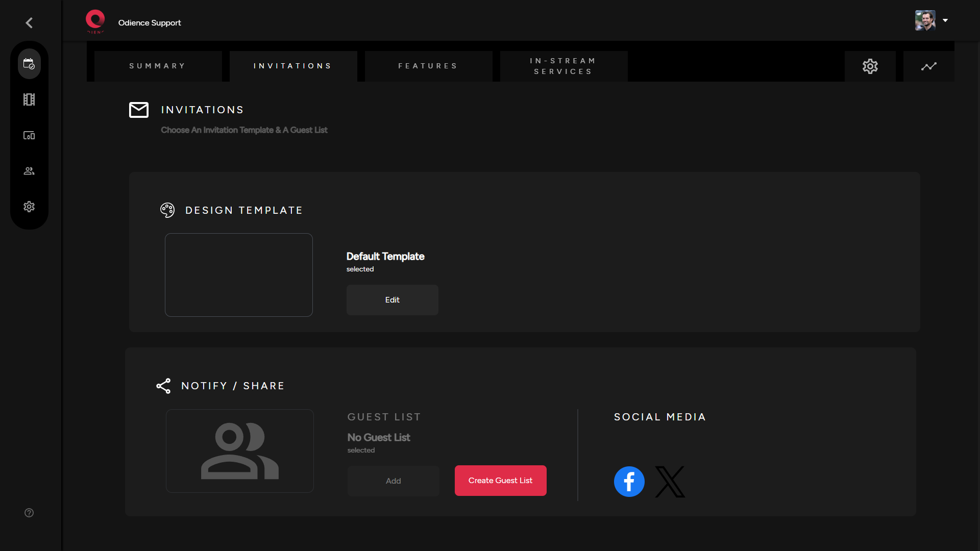
Task: Open the devices streaming section from the sidebar
Action: 29,135
